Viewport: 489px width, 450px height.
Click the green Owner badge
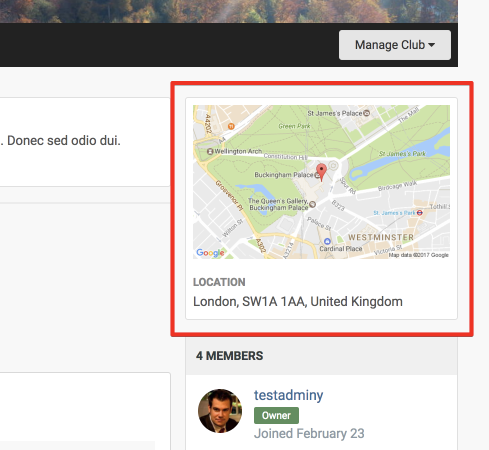click(x=276, y=415)
